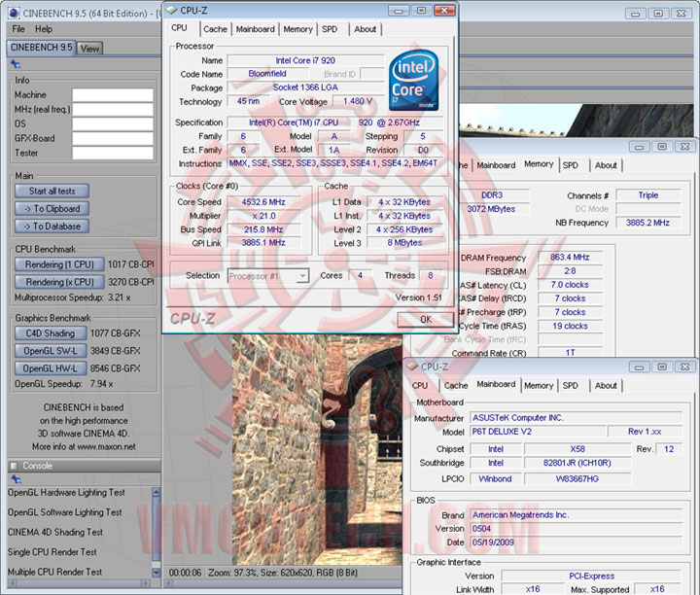
Task: Click the To Database button
Action: [52, 227]
